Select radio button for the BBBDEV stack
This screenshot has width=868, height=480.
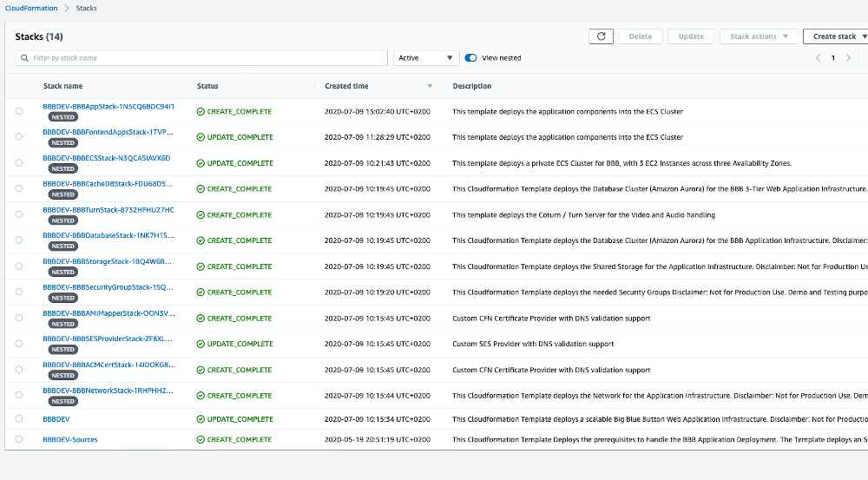point(19,419)
